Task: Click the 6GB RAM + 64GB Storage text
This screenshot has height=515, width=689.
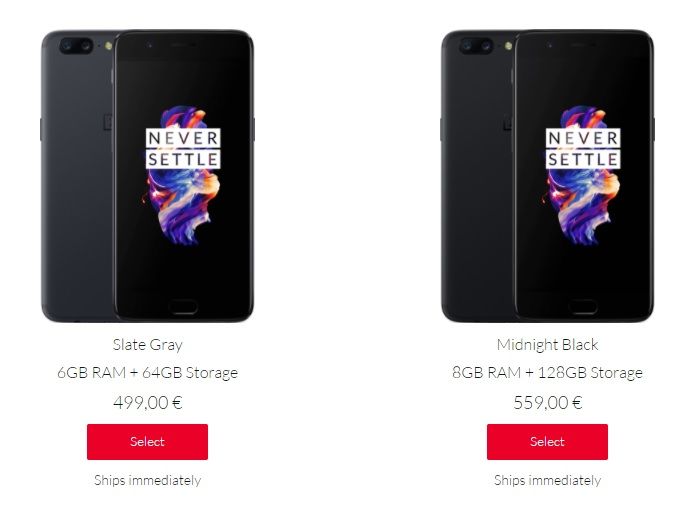Action: pyautogui.click(x=148, y=373)
